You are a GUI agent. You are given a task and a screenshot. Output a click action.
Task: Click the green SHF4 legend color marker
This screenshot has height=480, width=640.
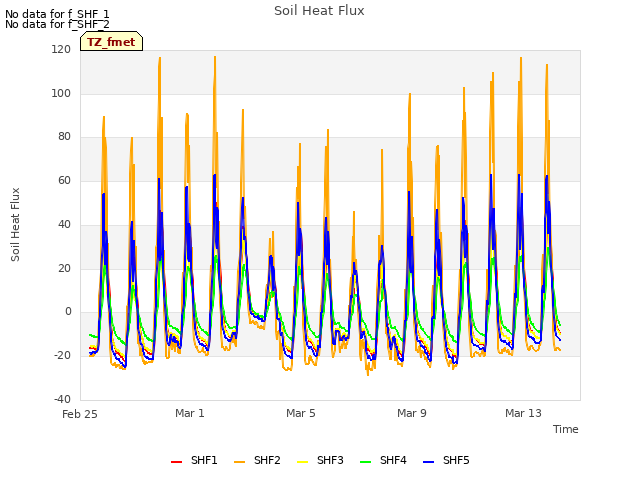pyautogui.click(x=365, y=462)
